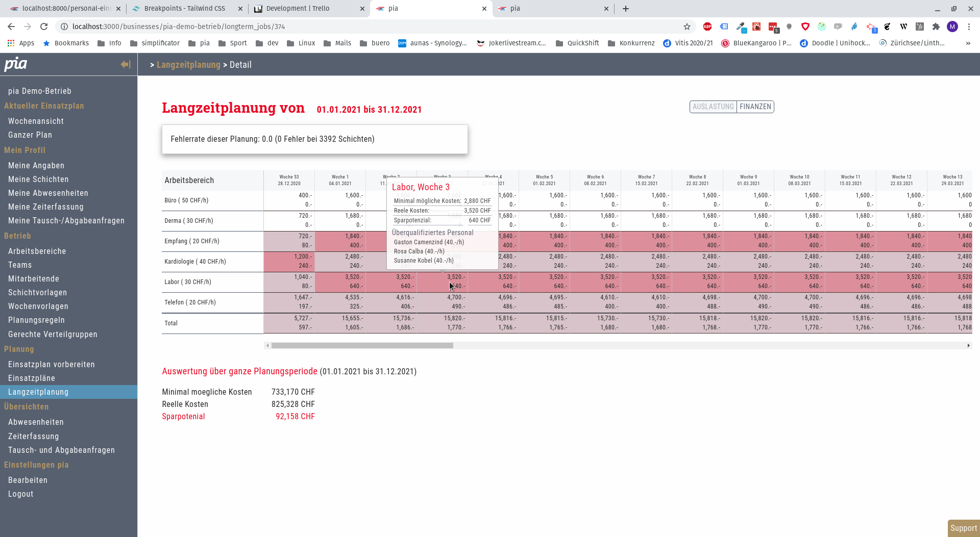Switch to Breakpoints - Tailwind CSS tab
980x537 pixels.
[185, 9]
